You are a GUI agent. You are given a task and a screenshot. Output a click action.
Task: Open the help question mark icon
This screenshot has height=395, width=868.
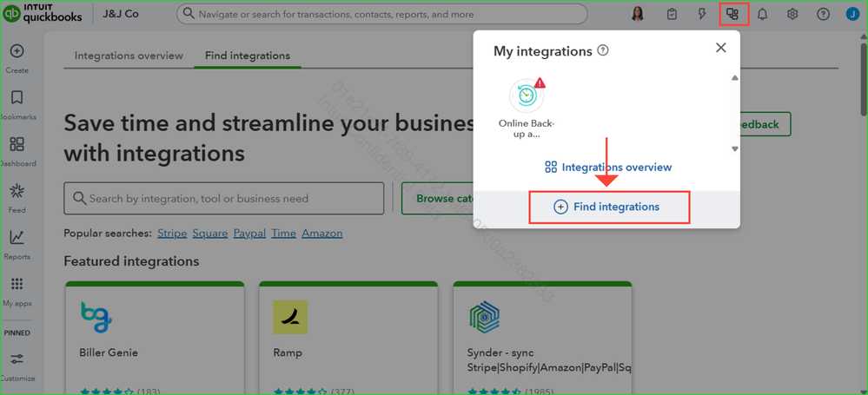[x=823, y=15]
